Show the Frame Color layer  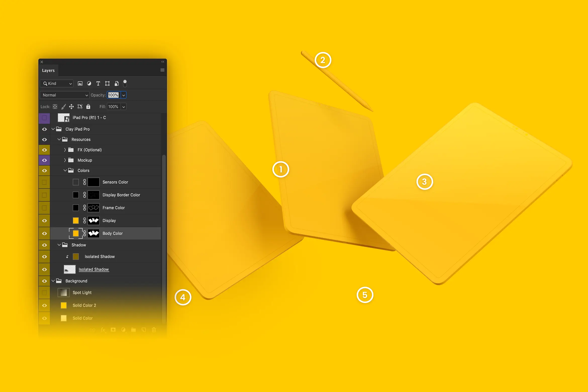coord(44,208)
